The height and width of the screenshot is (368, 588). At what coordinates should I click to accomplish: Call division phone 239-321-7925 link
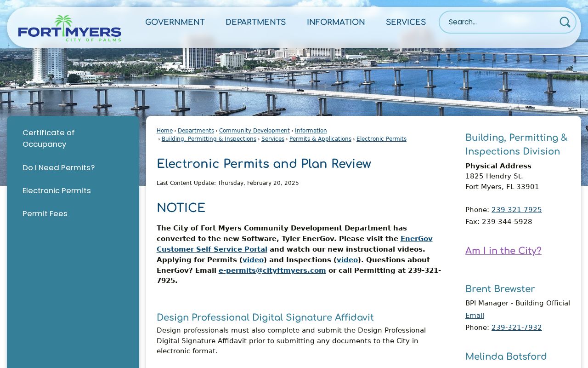tap(516, 210)
